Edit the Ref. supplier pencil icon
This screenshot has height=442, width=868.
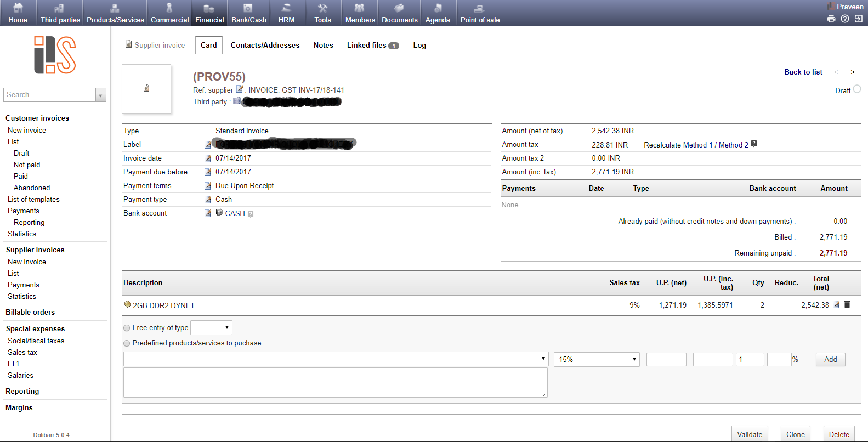(240, 89)
